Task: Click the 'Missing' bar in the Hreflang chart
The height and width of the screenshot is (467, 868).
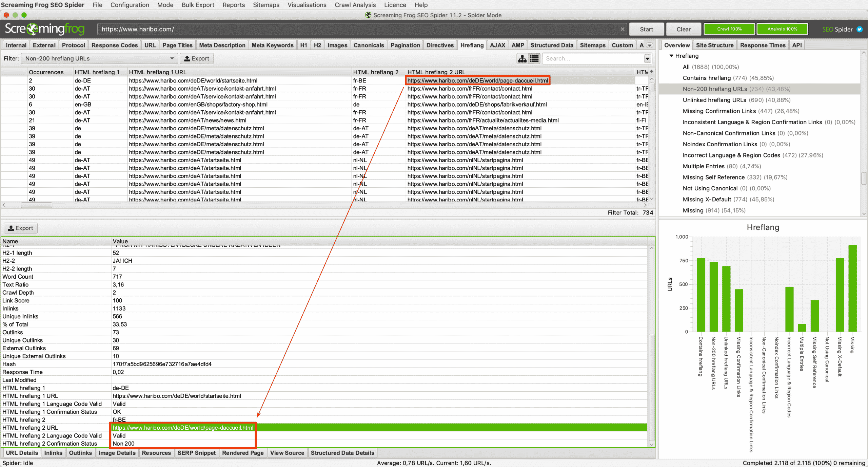Action: [852, 288]
